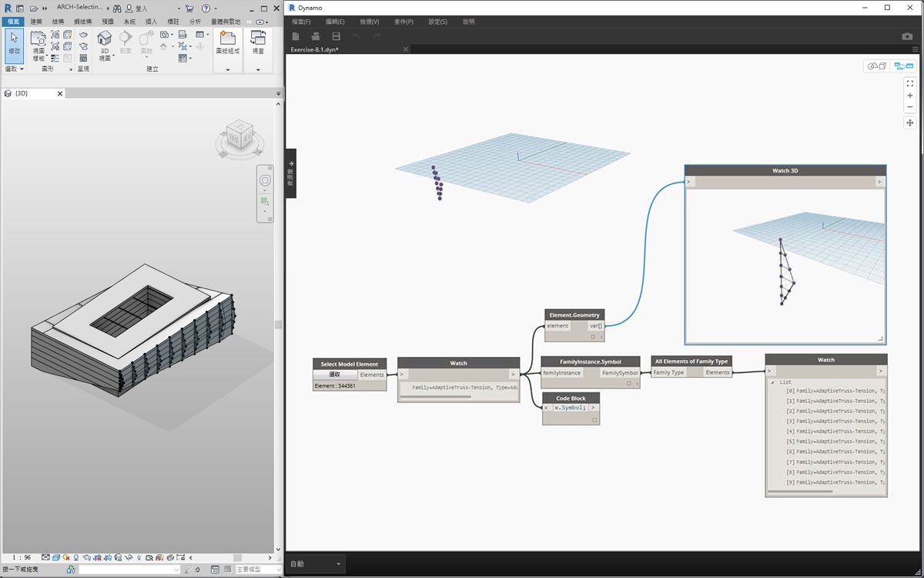Click the Zoom to Fit icon in Dynamo

(x=909, y=83)
